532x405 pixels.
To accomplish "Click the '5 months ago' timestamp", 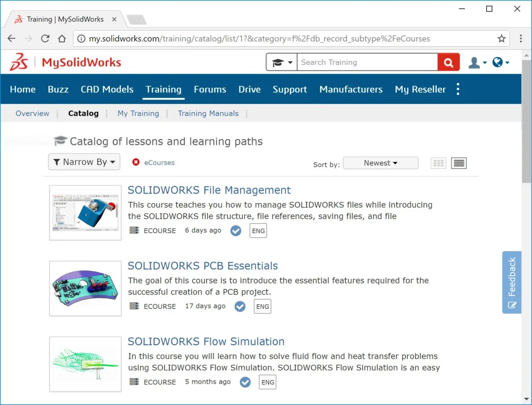I will [208, 382].
